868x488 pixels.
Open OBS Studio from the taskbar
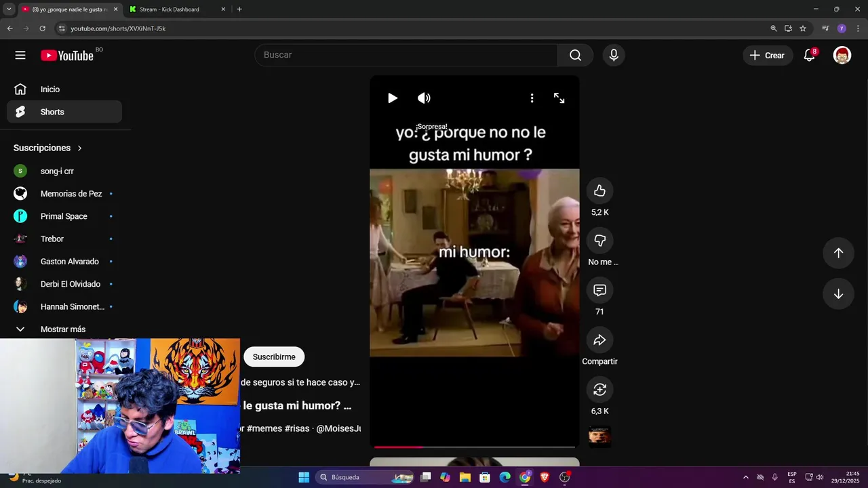click(x=565, y=477)
